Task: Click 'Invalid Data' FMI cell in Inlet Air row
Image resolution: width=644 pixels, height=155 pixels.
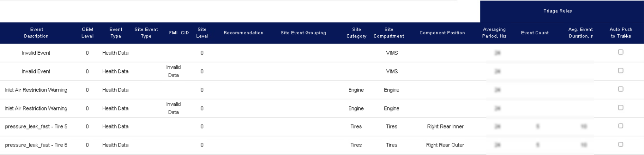Action: (173, 108)
